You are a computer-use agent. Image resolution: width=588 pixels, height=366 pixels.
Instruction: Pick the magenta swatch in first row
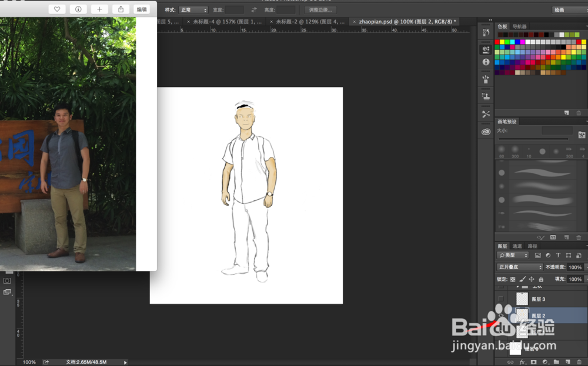click(522, 42)
